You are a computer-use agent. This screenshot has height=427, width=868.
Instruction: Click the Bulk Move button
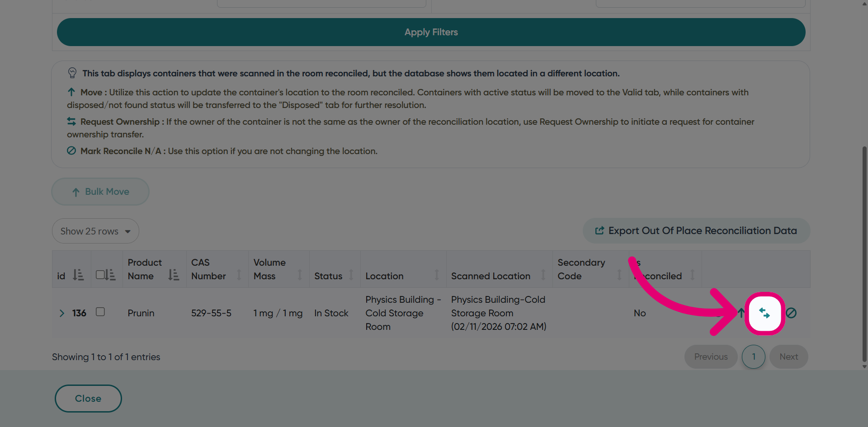point(100,192)
